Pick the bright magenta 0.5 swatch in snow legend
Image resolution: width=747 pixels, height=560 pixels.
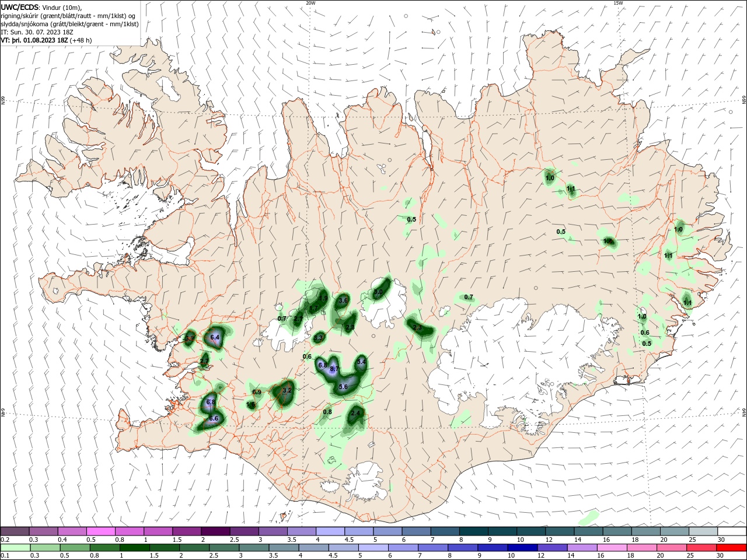point(100,531)
